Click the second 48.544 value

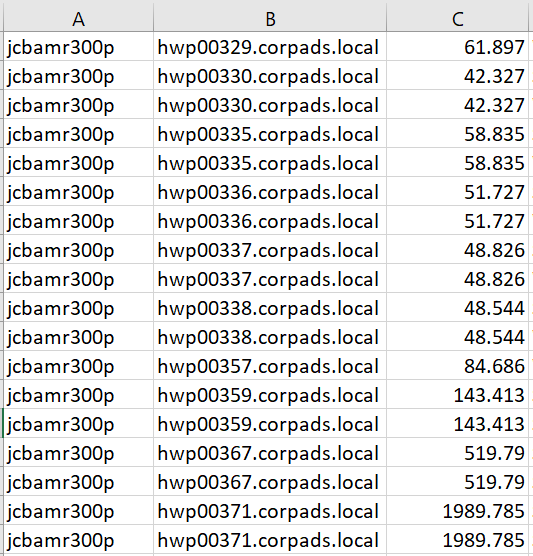pos(457,336)
